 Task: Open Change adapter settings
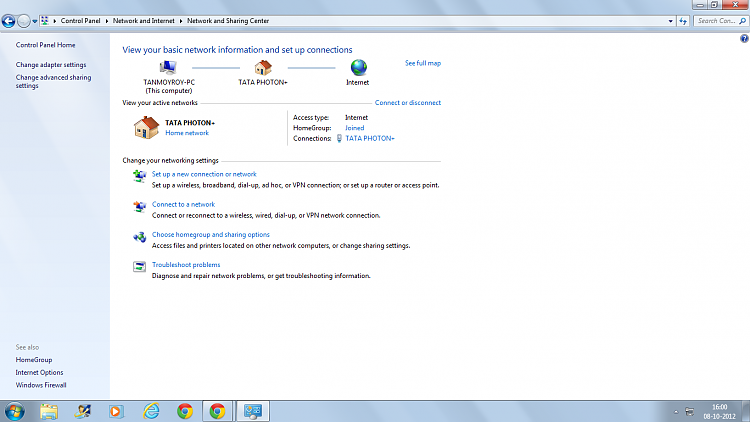pyautogui.click(x=51, y=65)
